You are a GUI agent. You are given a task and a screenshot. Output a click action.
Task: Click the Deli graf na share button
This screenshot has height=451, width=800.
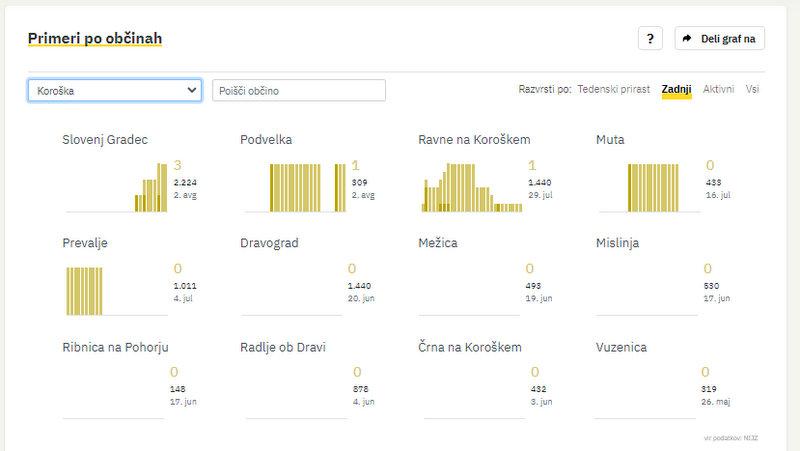coord(720,39)
